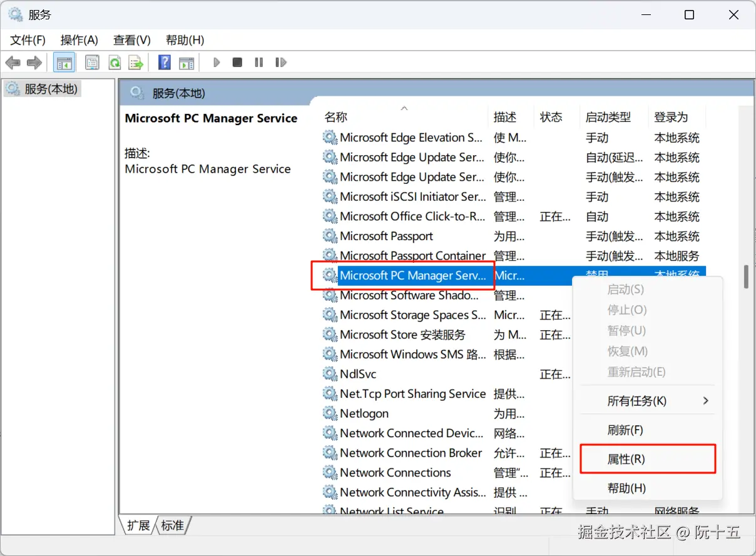Click the Pause Service toolbar icon
Image resolution: width=756 pixels, height=556 pixels.
click(258, 63)
